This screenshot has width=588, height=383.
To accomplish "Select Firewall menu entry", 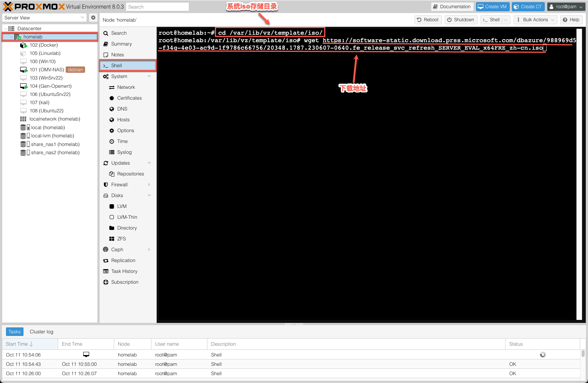I will [119, 185].
